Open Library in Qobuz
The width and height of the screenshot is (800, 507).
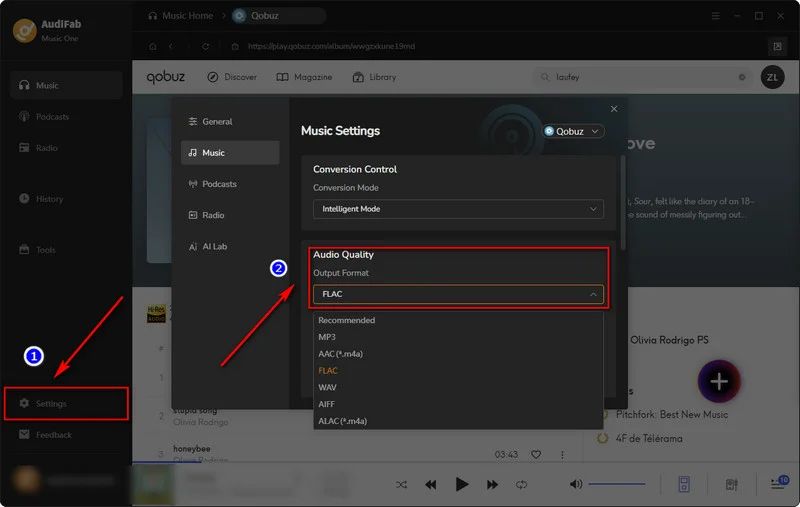point(374,77)
